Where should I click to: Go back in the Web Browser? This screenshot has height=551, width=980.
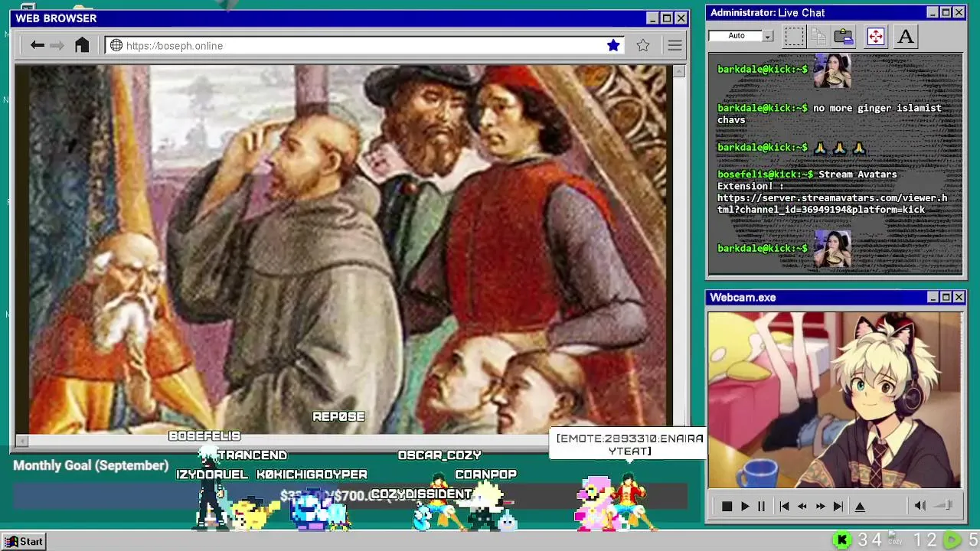click(x=37, y=45)
